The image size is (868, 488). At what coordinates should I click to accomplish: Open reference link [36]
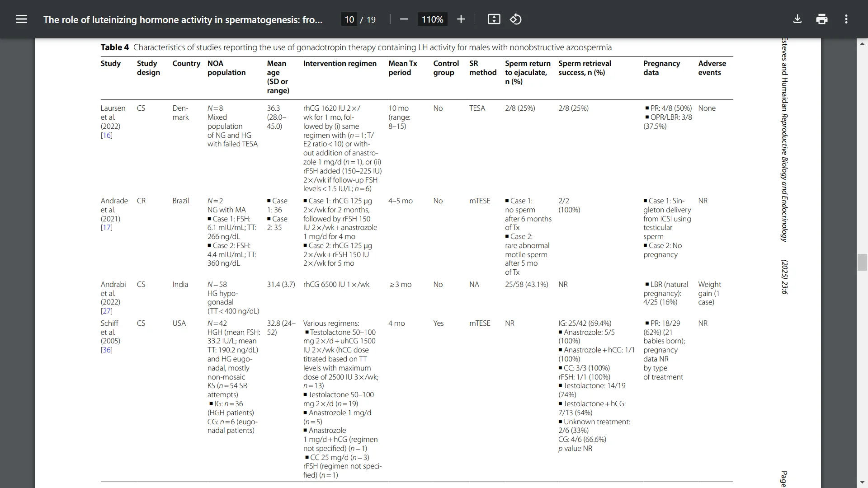(107, 350)
